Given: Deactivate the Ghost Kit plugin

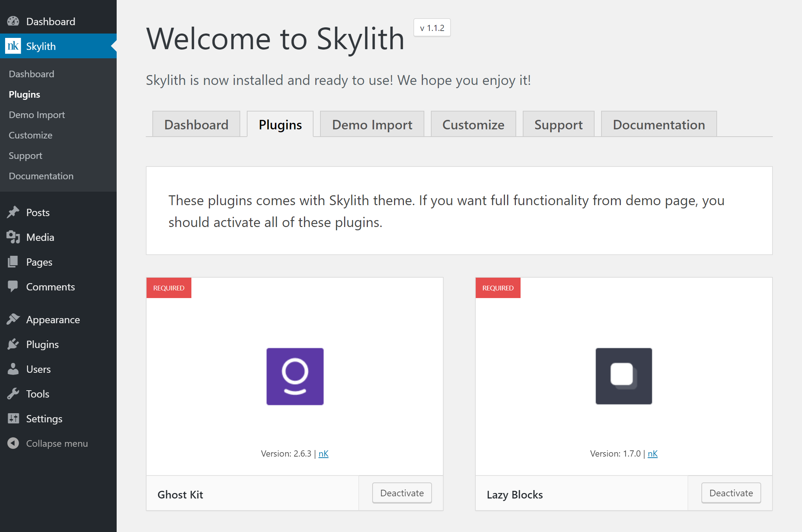Looking at the screenshot, I should [402, 493].
